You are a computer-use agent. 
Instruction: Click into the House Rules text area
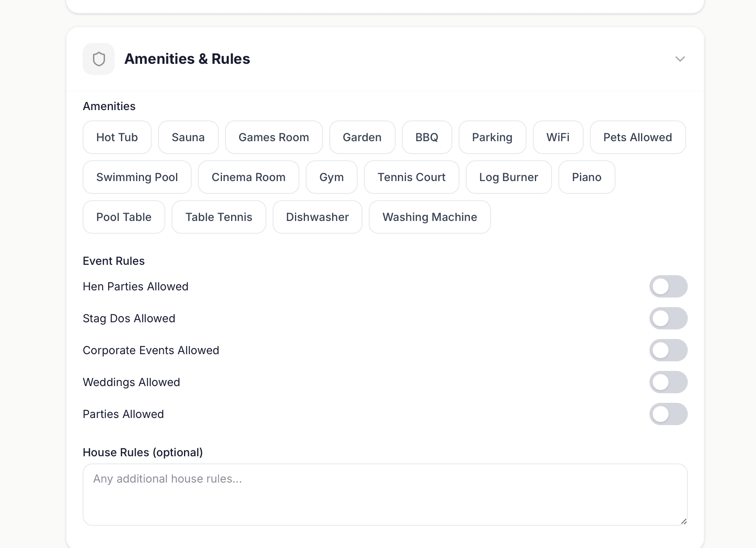click(x=385, y=494)
